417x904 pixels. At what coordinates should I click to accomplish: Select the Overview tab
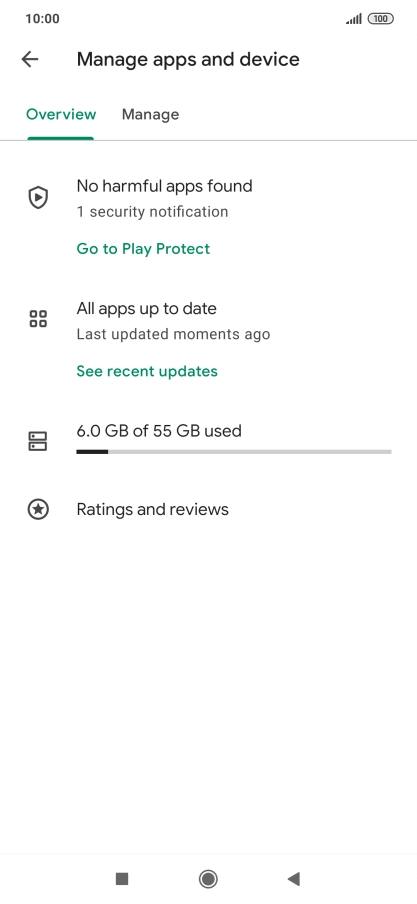click(61, 114)
